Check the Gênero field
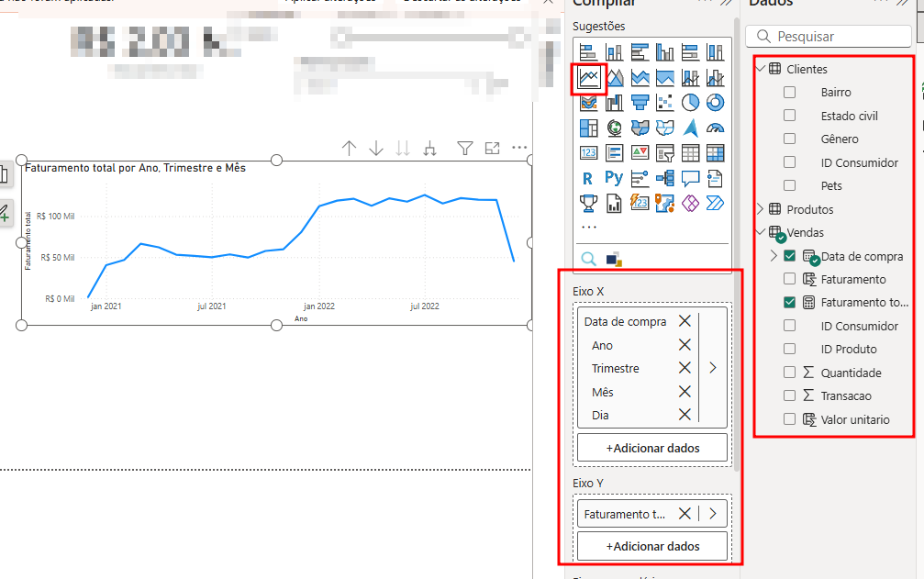The width and height of the screenshot is (924, 579). 790,139
